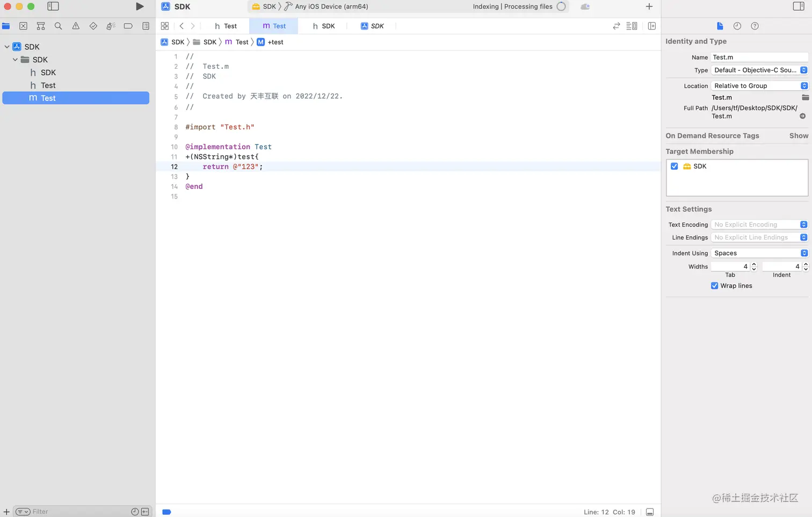The width and height of the screenshot is (812, 517).
Task: Disable the Wrap lines checkbox
Action: (x=714, y=286)
